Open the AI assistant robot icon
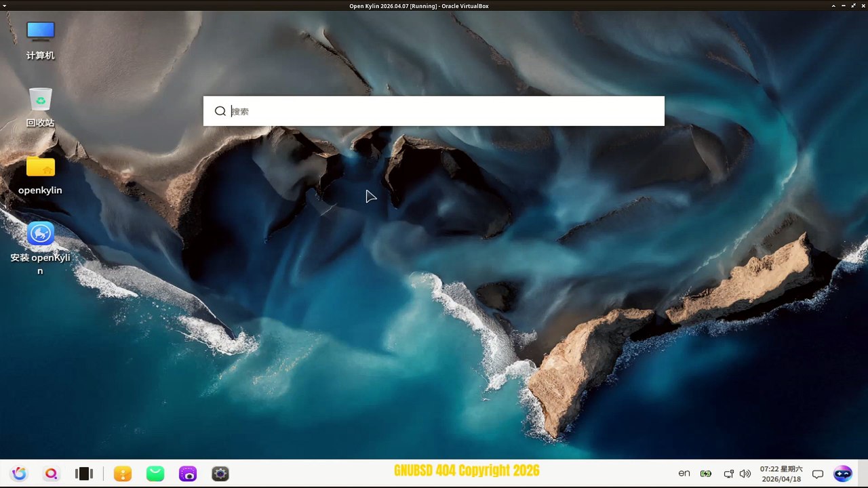 click(843, 474)
